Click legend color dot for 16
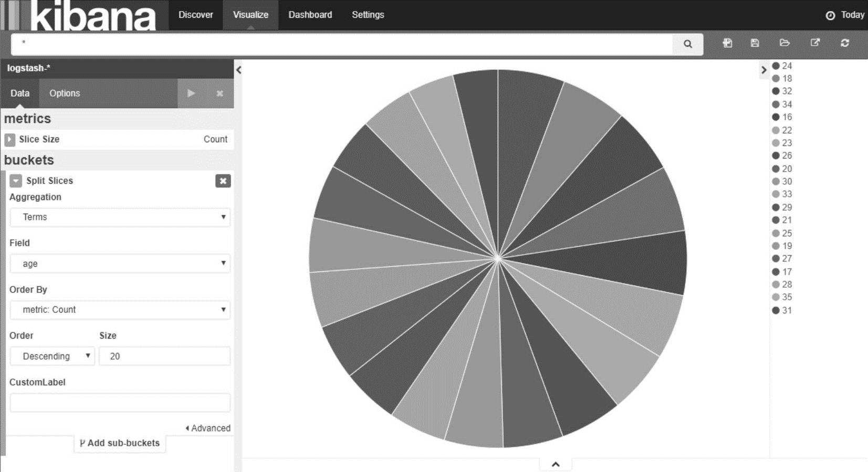 pyautogui.click(x=776, y=117)
